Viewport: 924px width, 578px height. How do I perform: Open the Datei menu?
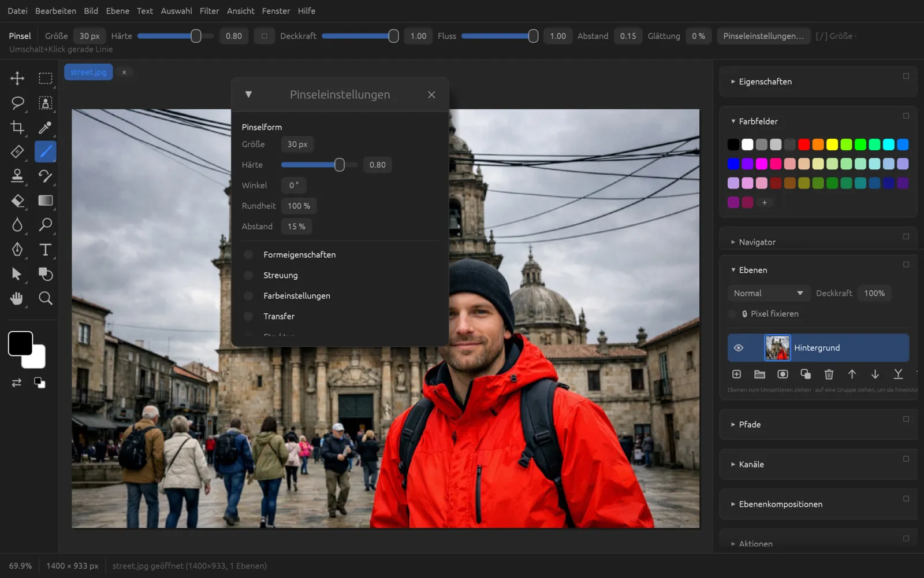[x=17, y=11]
